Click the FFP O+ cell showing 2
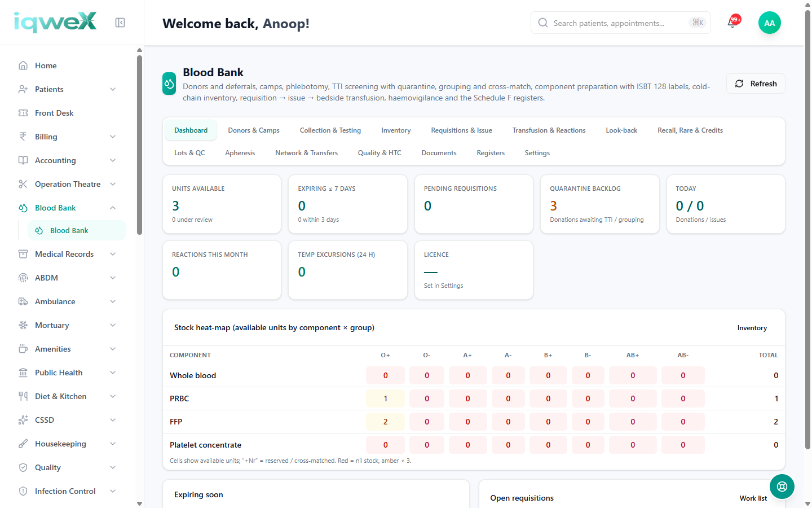 click(x=386, y=422)
